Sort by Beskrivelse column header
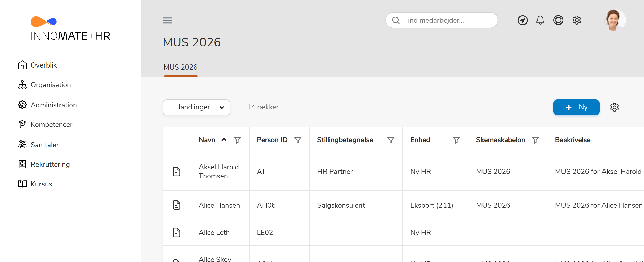644x262 pixels. (x=573, y=140)
